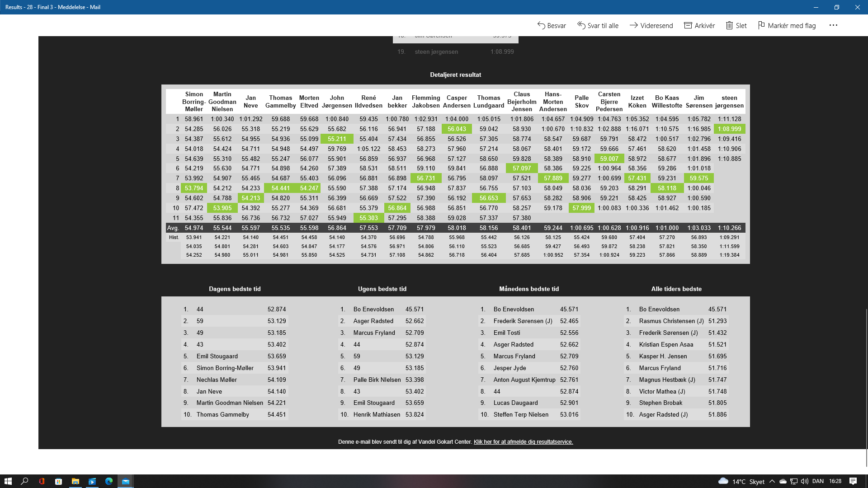Screen dimensions: 868x488
Task: Forward the message with Videresend
Action: tap(651, 26)
